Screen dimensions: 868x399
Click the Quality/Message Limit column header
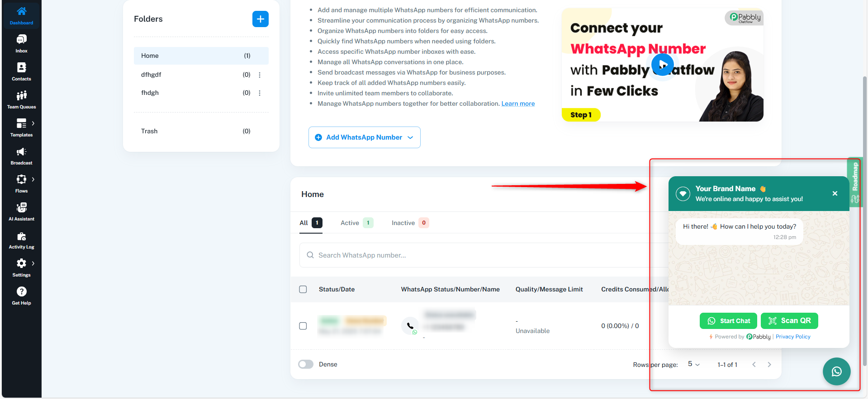(549, 289)
